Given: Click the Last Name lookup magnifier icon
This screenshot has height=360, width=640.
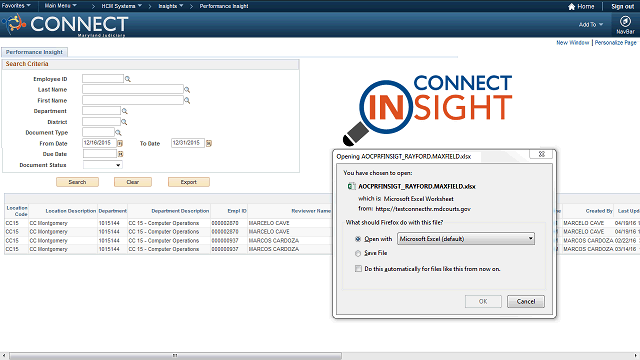Looking at the screenshot, I should tap(187, 89).
